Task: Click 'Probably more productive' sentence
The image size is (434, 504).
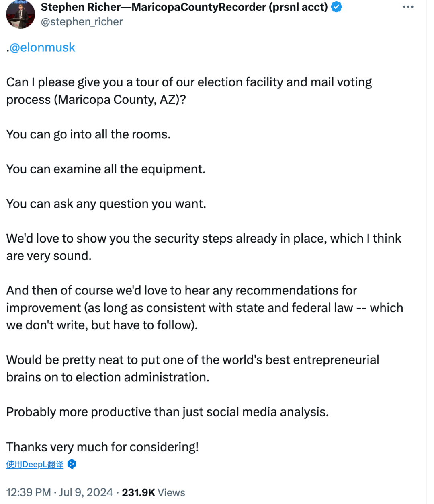Action: 167,412
